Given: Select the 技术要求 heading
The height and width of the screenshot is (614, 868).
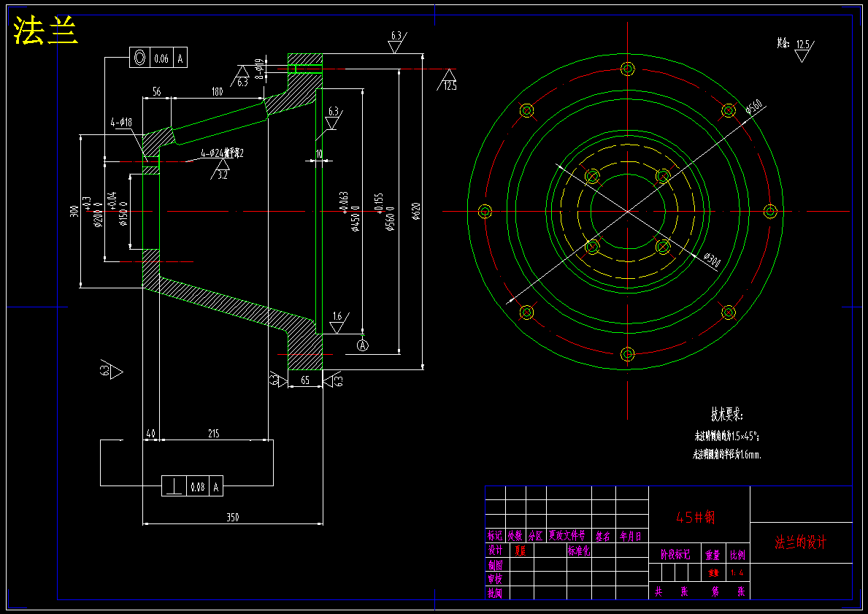Looking at the screenshot, I should pyautogui.click(x=727, y=414).
